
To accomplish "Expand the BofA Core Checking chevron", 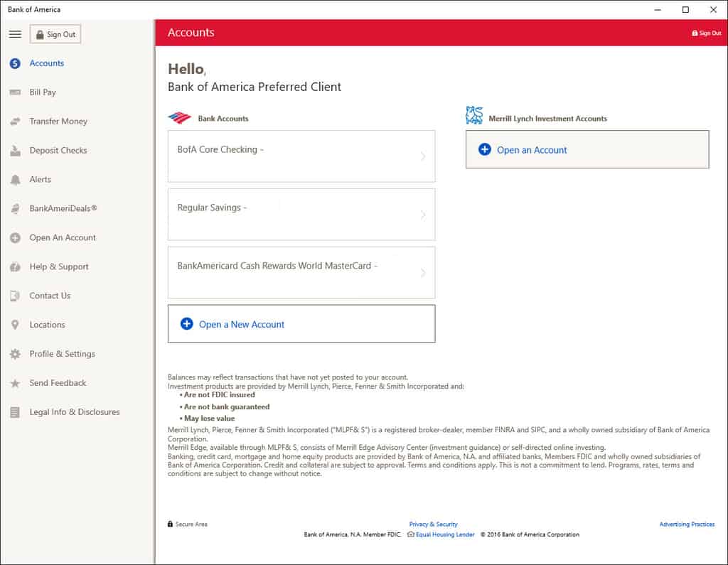I will [x=423, y=156].
